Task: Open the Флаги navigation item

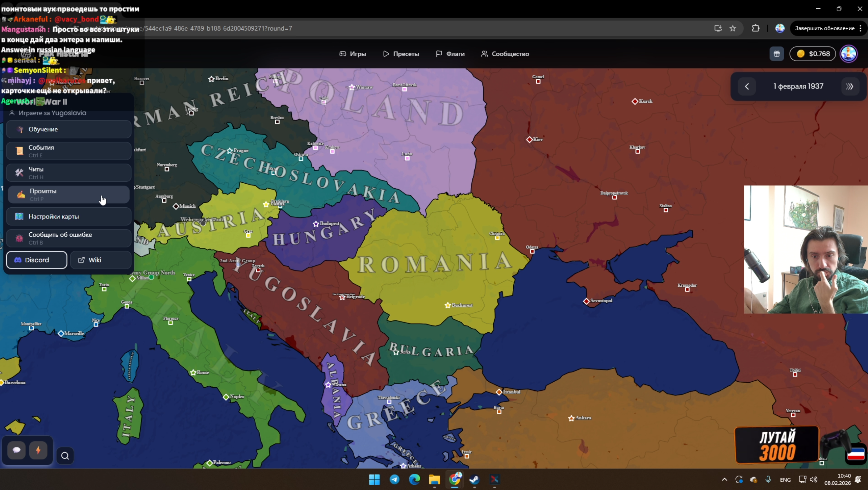Action: (x=450, y=54)
